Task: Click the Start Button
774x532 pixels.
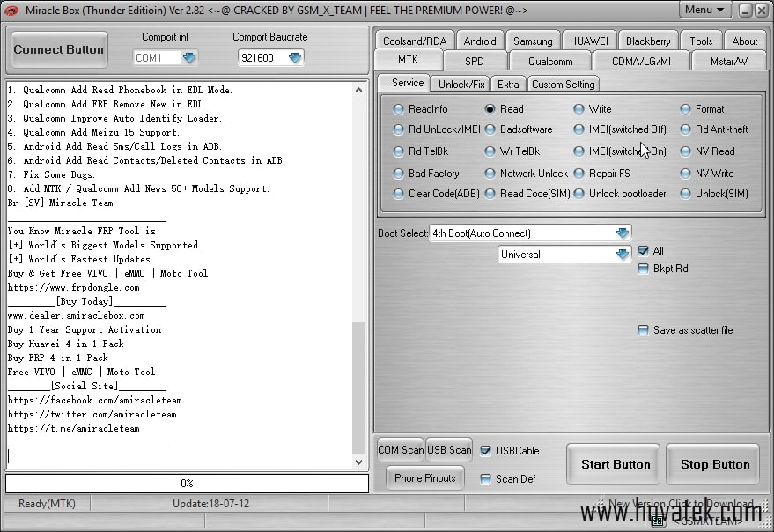Action: pyautogui.click(x=615, y=464)
